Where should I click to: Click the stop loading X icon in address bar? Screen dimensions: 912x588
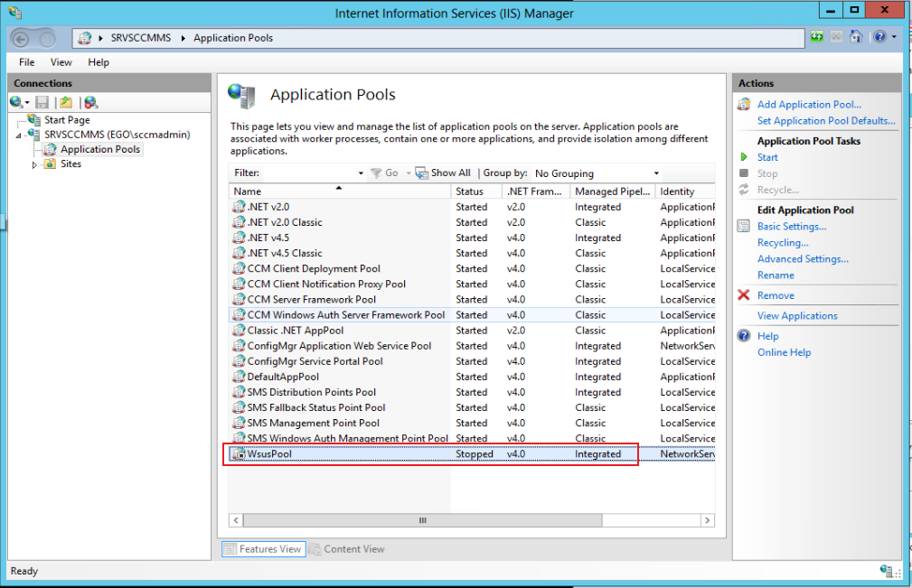(x=836, y=37)
